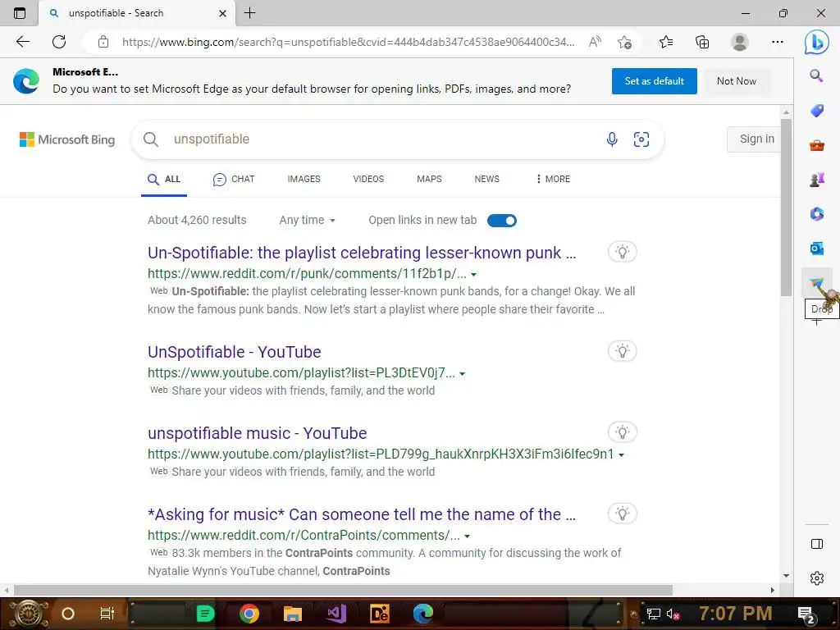Search by voice using microphone icon
This screenshot has height=630, width=840.
click(x=612, y=139)
